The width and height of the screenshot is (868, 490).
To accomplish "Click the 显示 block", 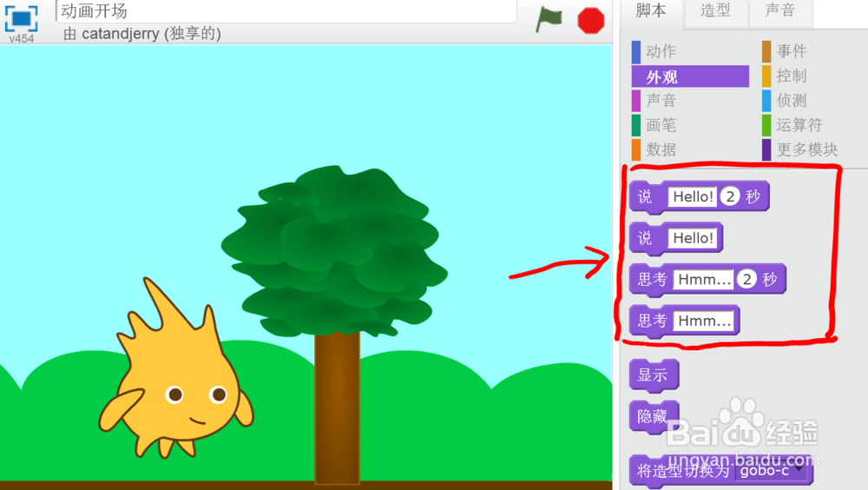I will 654,375.
